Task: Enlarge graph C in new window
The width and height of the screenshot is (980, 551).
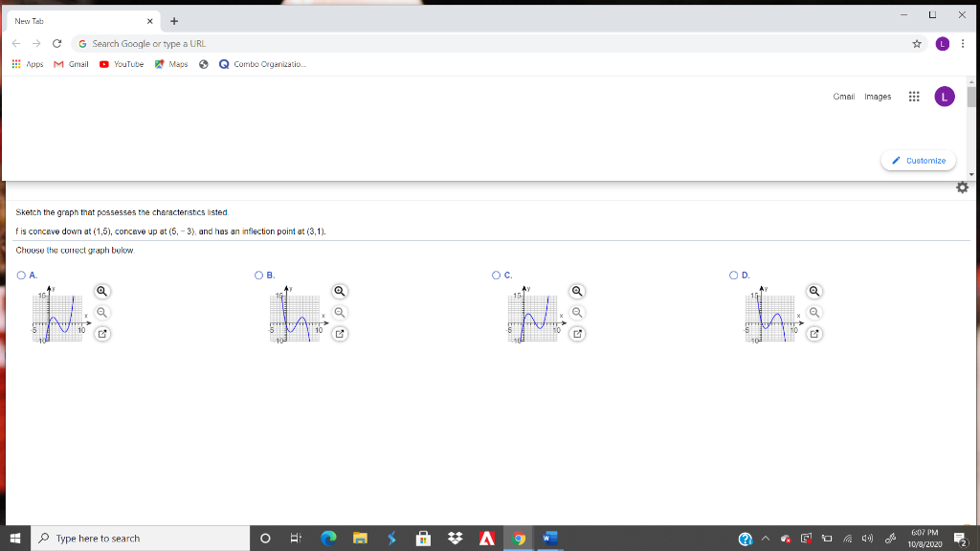Action: [576, 333]
